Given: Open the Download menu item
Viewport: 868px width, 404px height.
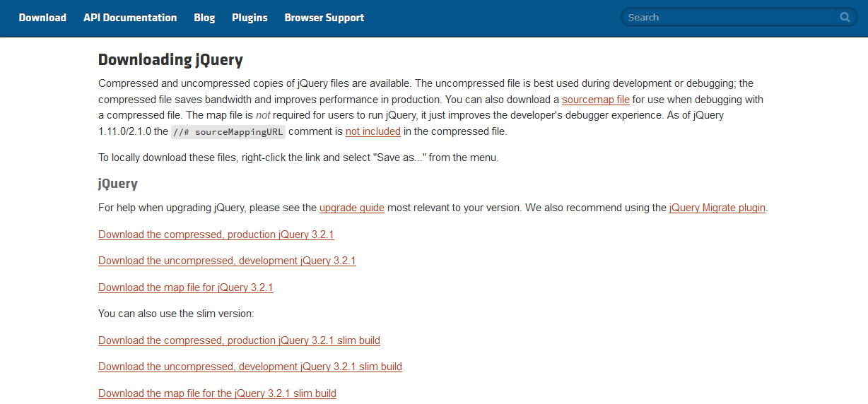Looking at the screenshot, I should click(42, 18).
